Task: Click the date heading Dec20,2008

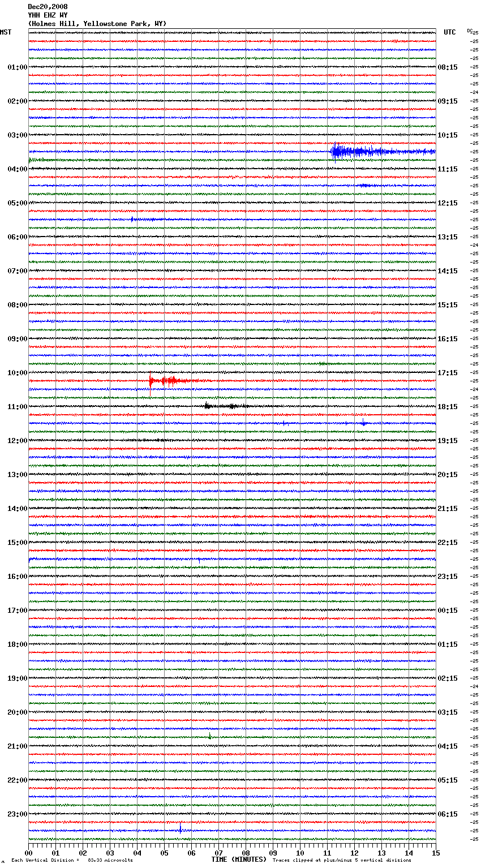Action: [x=48, y=7]
